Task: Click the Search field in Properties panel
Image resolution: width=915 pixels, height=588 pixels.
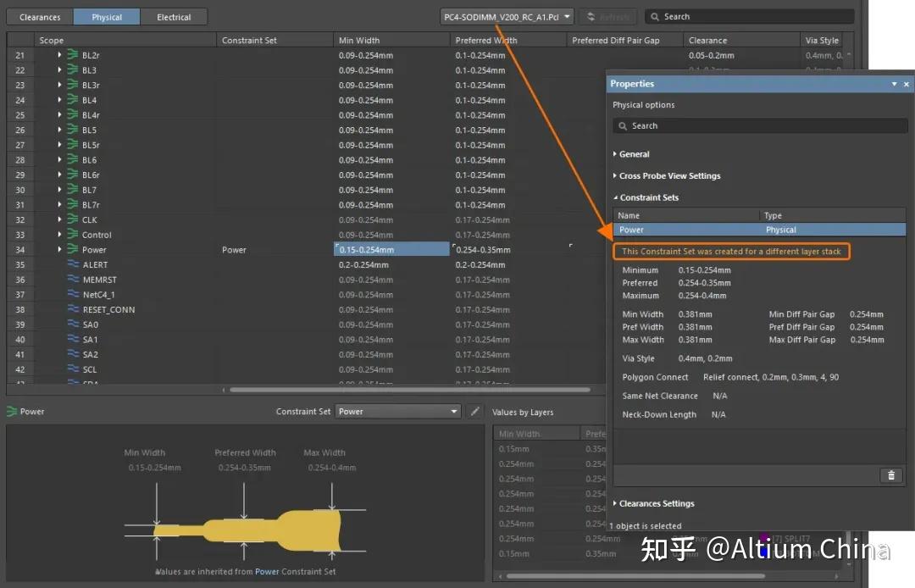Action: tap(760, 126)
